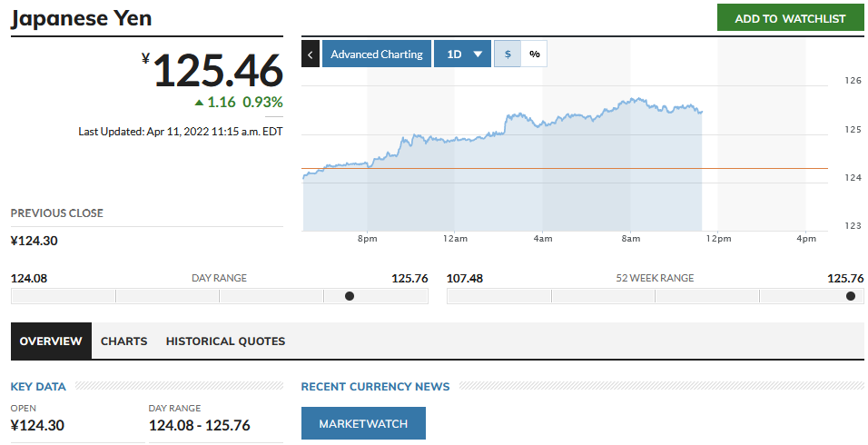Image resolution: width=868 pixels, height=445 pixels.
Task: Open the Charts tab
Action: 124,341
